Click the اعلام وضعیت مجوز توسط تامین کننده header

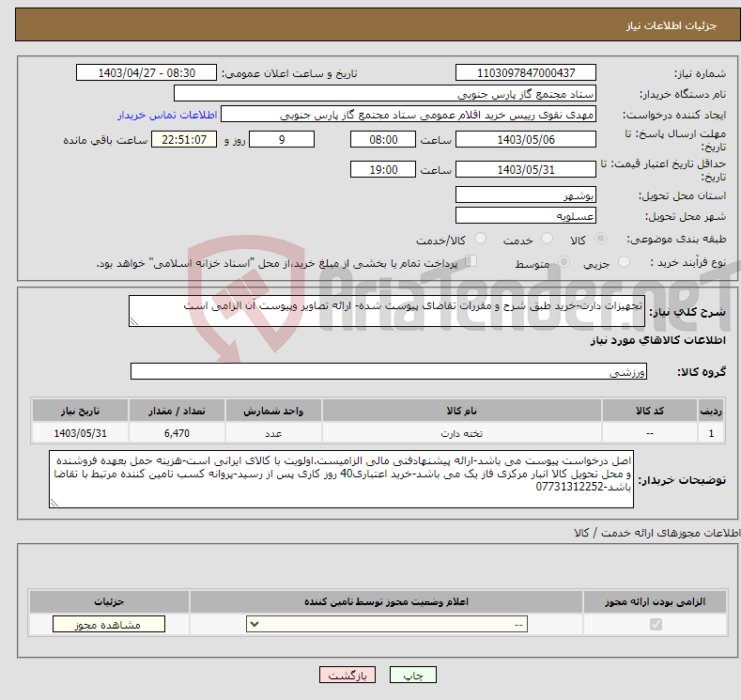[x=386, y=601]
